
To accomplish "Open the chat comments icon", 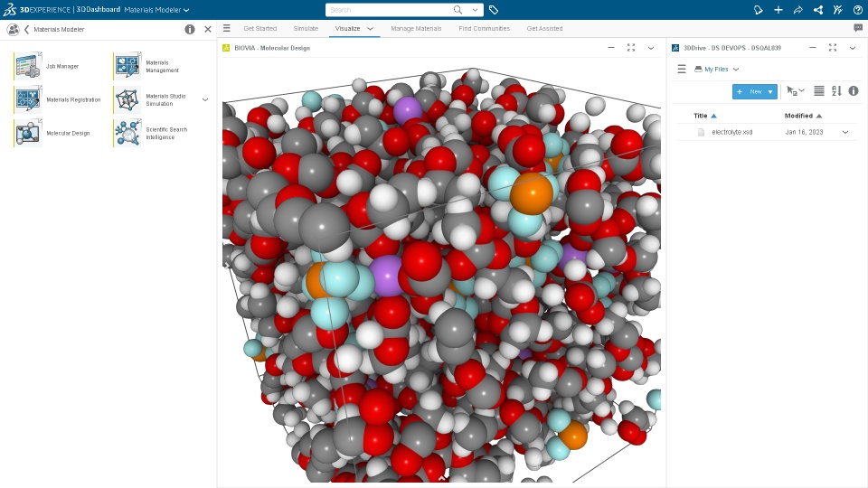I will [x=858, y=28].
